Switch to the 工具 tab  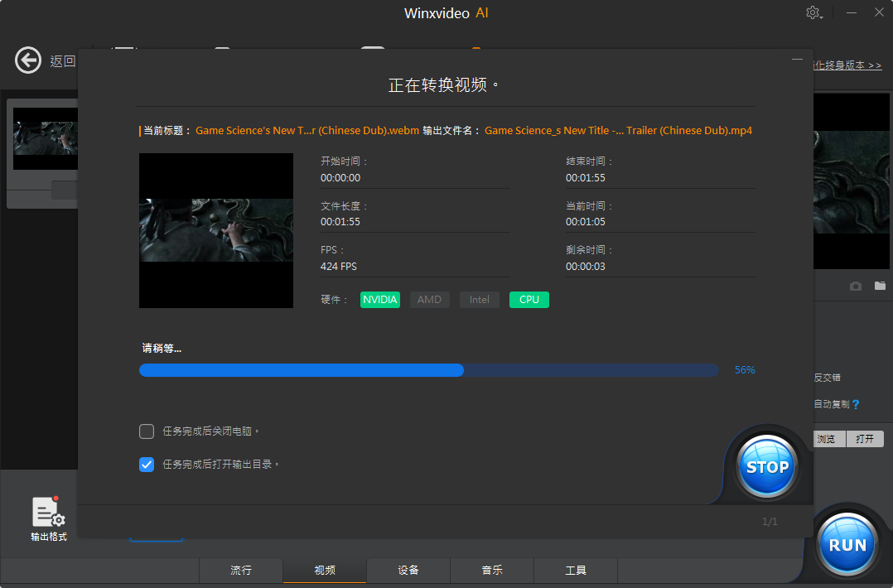576,571
